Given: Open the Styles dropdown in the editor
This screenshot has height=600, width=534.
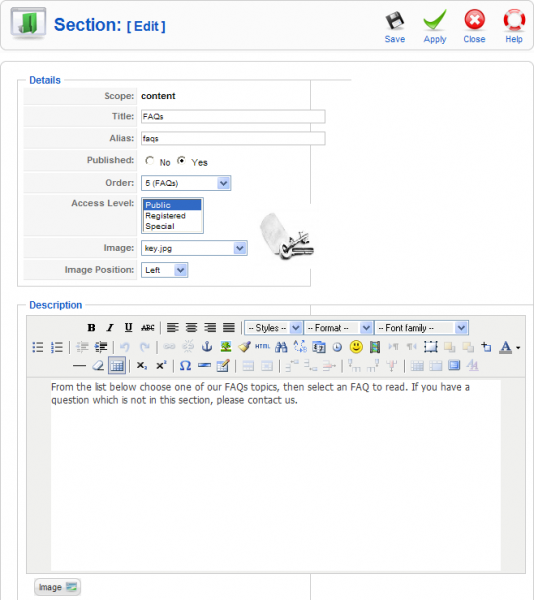Looking at the screenshot, I should click(x=274, y=328).
